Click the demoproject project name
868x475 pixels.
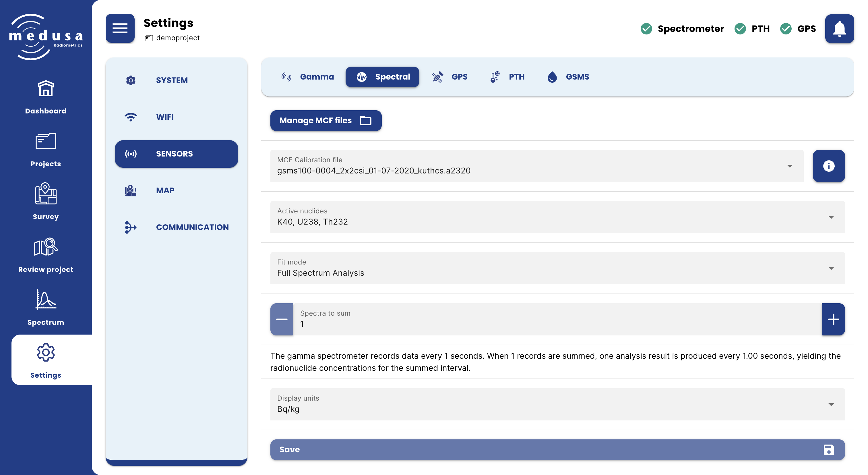(178, 38)
